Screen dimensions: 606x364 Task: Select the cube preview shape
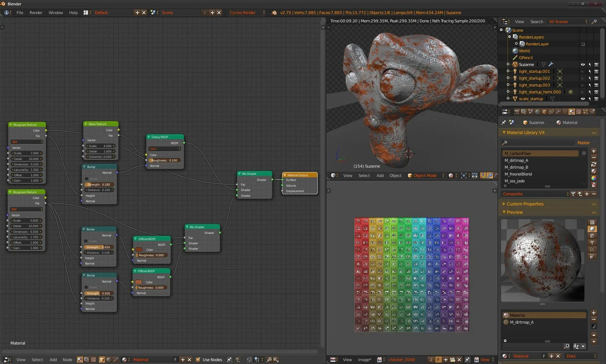pos(592,236)
